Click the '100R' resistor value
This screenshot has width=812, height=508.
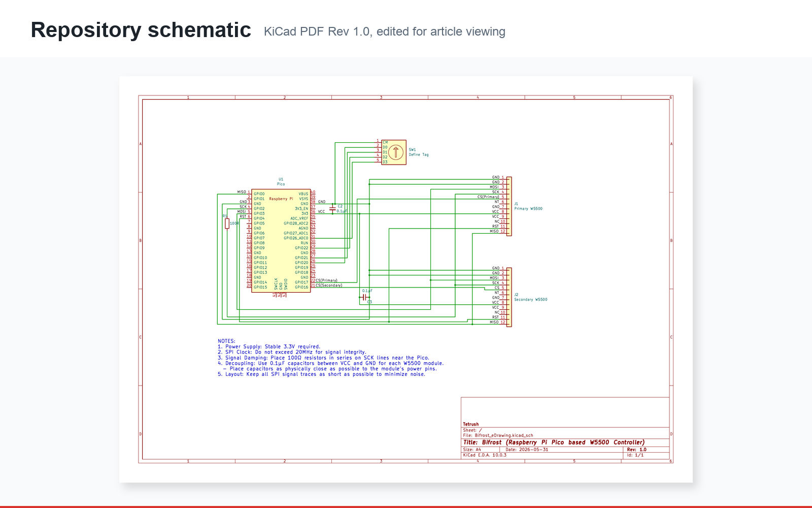tap(234, 224)
